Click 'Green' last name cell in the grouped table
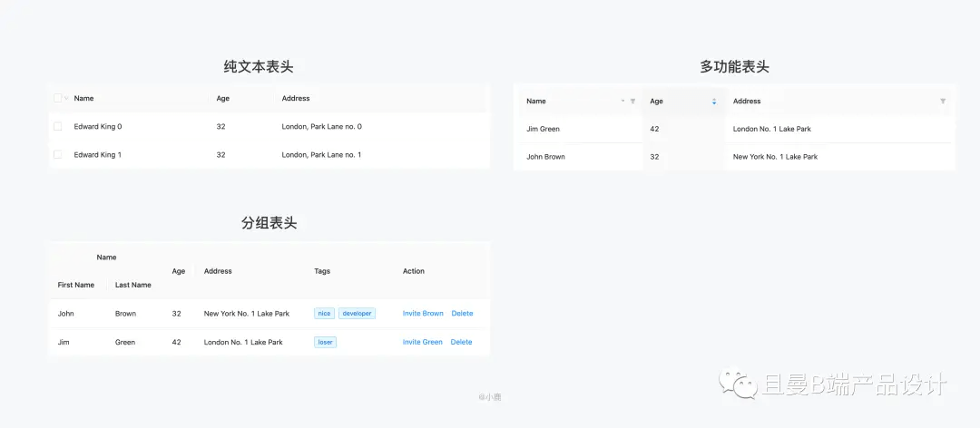This screenshot has height=428, width=980. [125, 343]
